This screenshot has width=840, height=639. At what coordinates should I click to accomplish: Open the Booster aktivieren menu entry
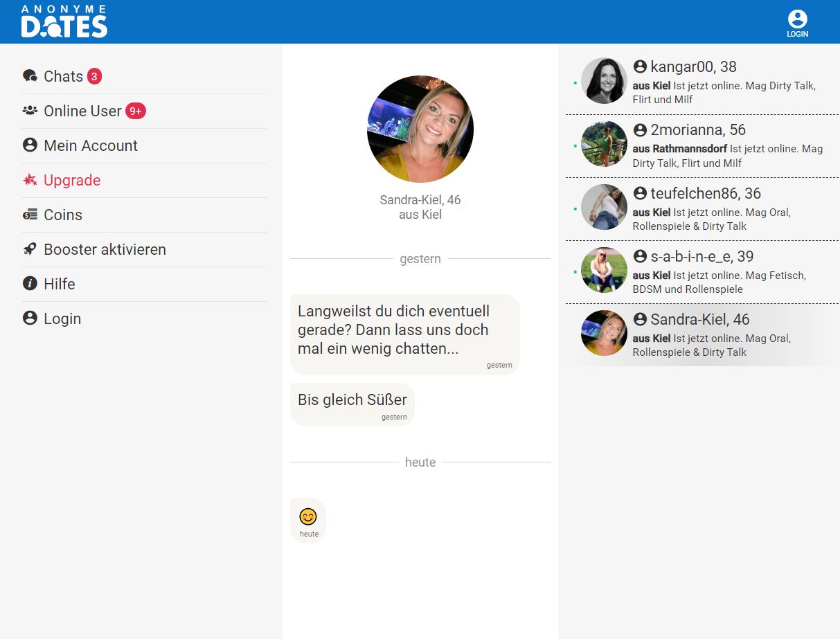click(105, 249)
